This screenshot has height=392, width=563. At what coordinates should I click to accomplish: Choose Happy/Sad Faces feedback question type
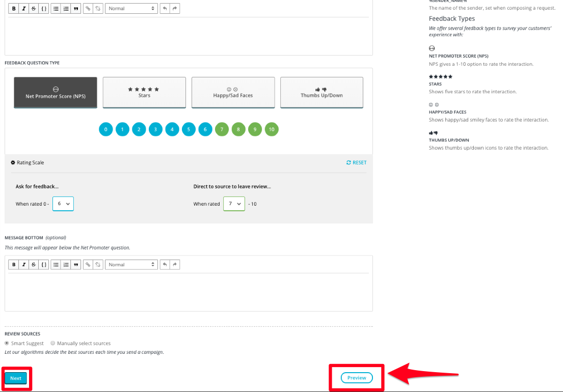pyautogui.click(x=233, y=93)
